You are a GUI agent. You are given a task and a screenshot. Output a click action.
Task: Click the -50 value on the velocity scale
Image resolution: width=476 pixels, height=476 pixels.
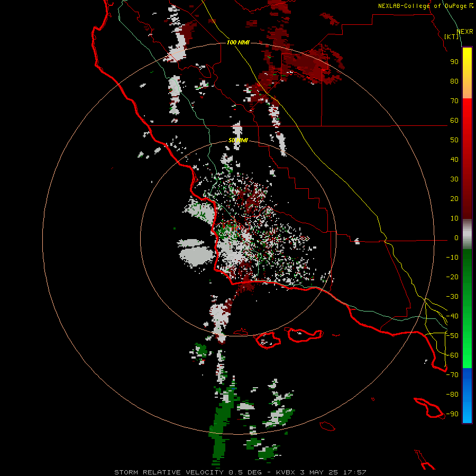coord(452,336)
